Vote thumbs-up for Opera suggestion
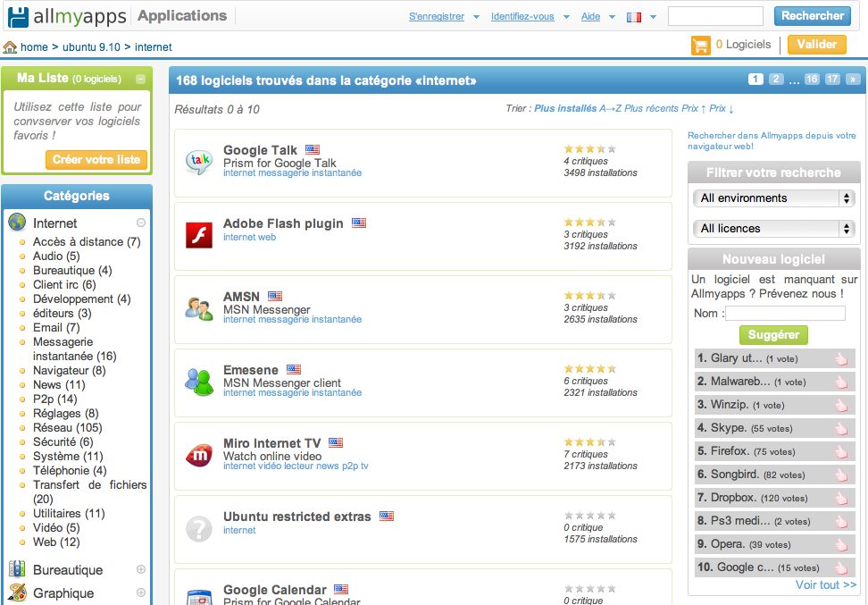This screenshot has height=605, width=868. pyautogui.click(x=841, y=544)
